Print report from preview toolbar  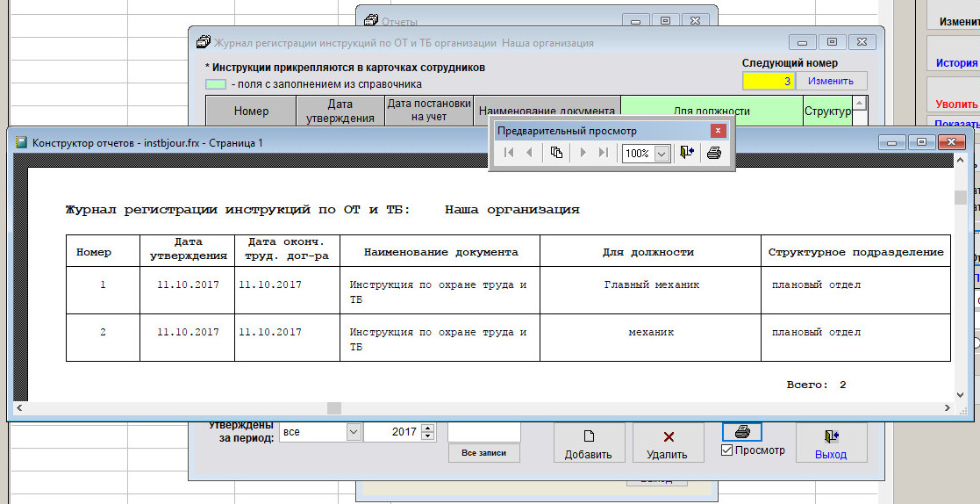[x=714, y=153]
